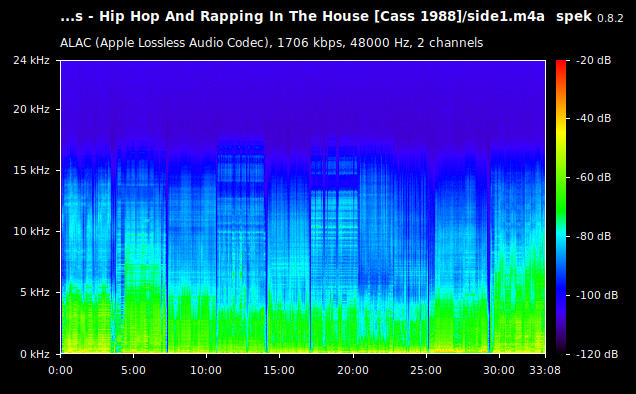Click the 33:08 end time label
The height and width of the screenshot is (394, 636).
coord(545,370)
